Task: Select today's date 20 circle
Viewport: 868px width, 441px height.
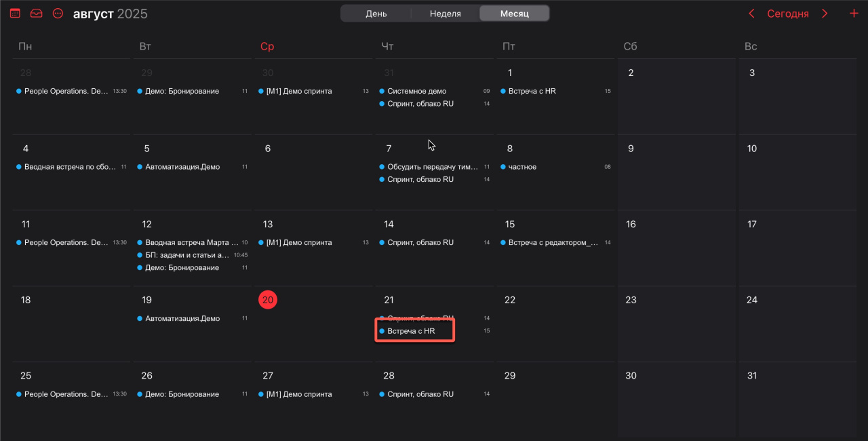Action: (x=268, y=300)
